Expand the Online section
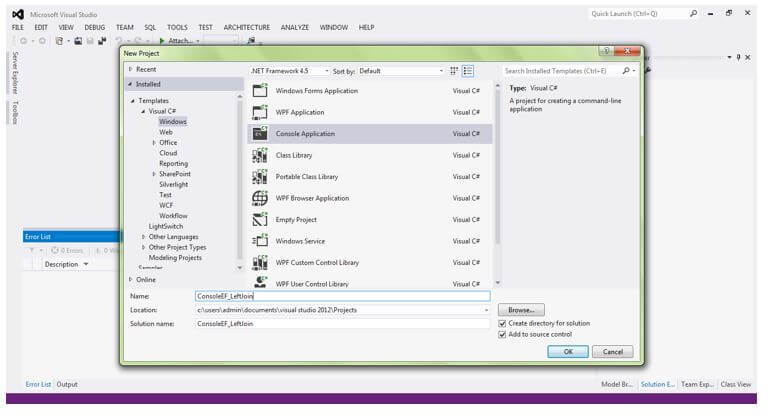 [x=131, y=279]
